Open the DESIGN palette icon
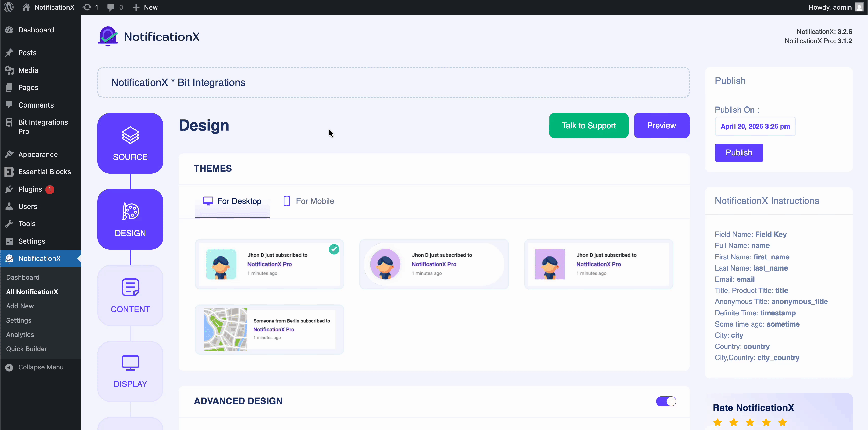 pyautogui.click(x=130, y=212)
